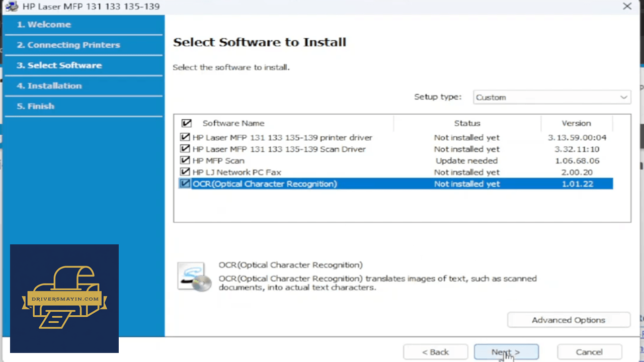Uncheck the OCR (Optical Character Recognition) checkbox
This screenshot has height=362, width=644.
(x=185, y=184)
